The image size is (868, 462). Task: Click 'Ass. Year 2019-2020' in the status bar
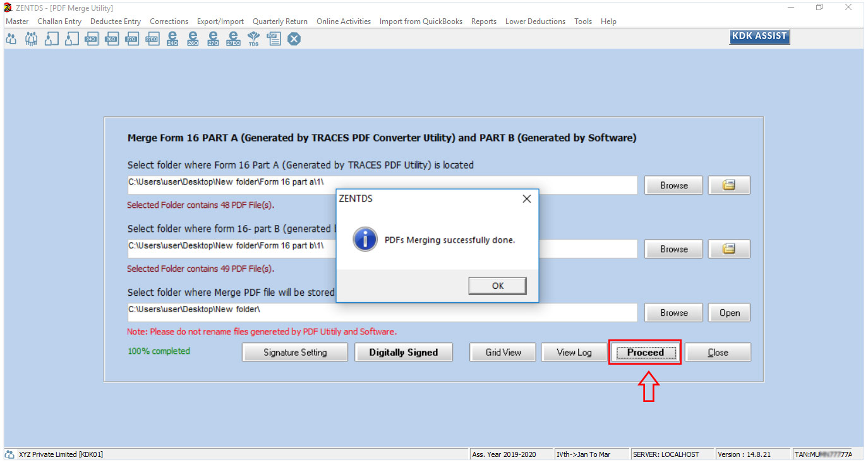click(503, 454)
